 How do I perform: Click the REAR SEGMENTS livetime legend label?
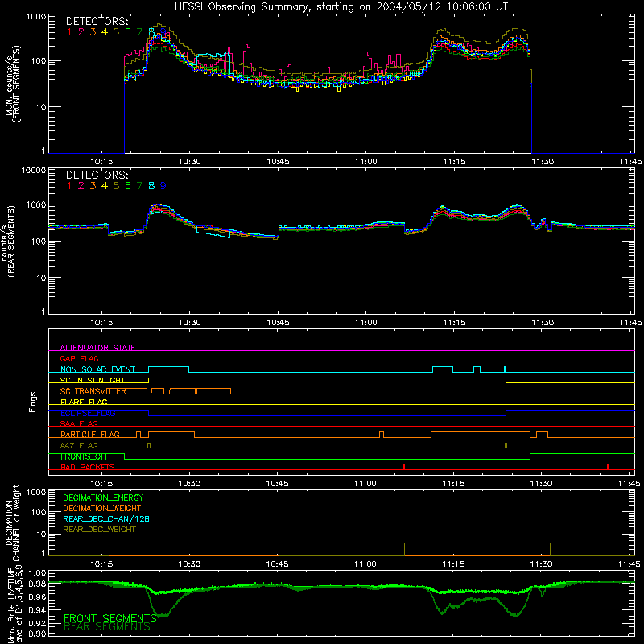point(107,627)
